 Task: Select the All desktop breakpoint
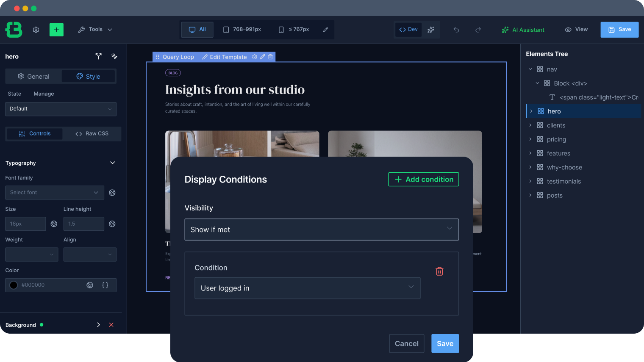pyautogui.click(x=197, y=30)
